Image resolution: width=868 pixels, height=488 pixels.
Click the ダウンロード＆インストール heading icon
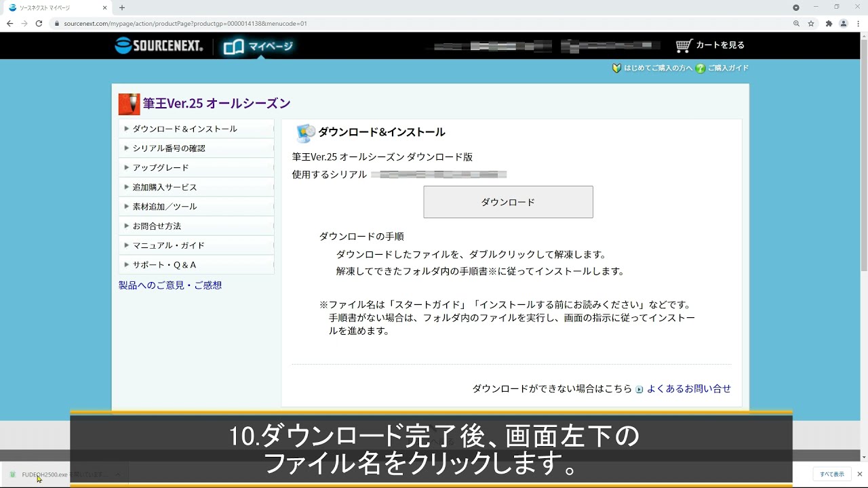[x=306, y=133]
